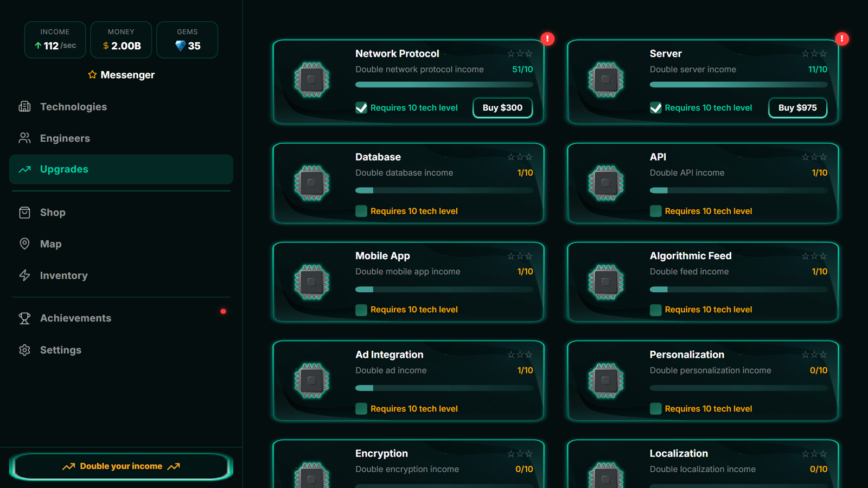This screenshot has height=488, width=868.
Task: Click the Database progress bar
Action: [x=444, y=190]
